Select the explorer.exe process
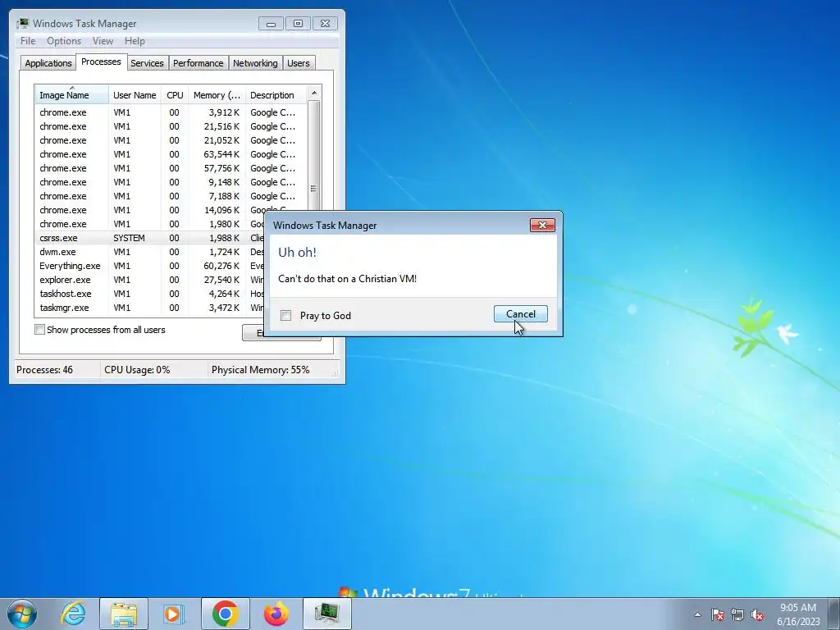The height and width of the screenshot is (630, 840). pyautogui.click(x=150, y=280)
